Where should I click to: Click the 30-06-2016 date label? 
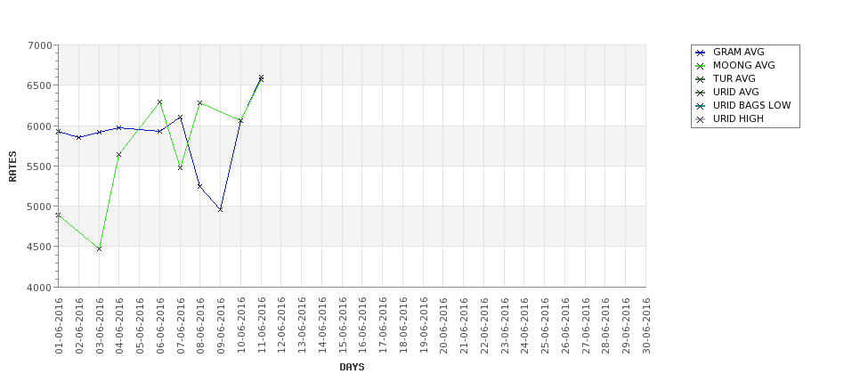[646, 326]
